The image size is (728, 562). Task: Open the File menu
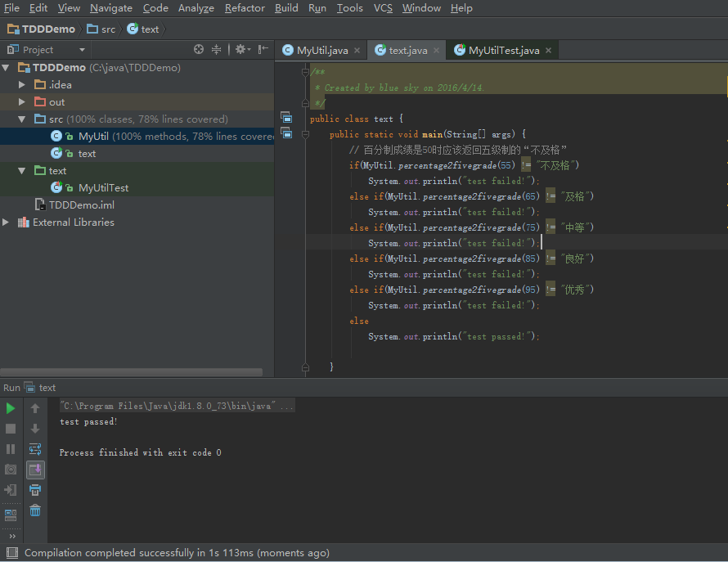[x=11, y=8]
